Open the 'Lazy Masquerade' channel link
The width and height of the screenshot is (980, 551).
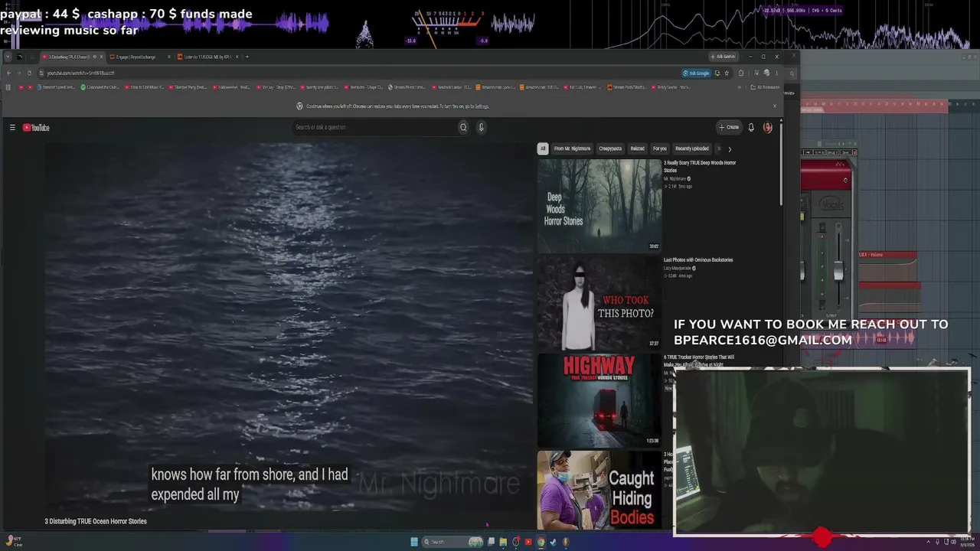(678, 269)
